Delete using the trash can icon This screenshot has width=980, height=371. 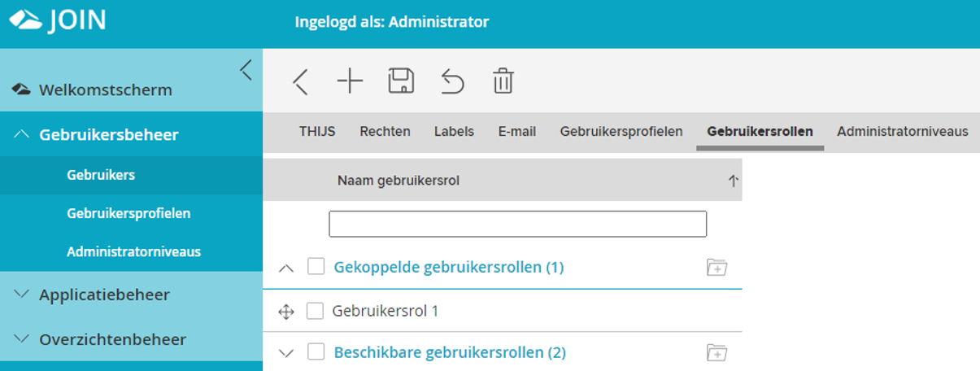coord(503,81)
